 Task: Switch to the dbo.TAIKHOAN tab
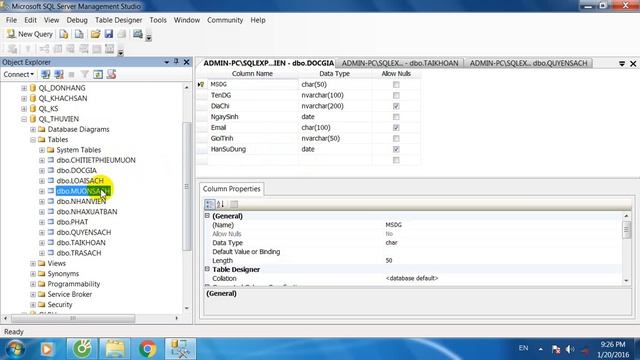(x=400, y=63)
